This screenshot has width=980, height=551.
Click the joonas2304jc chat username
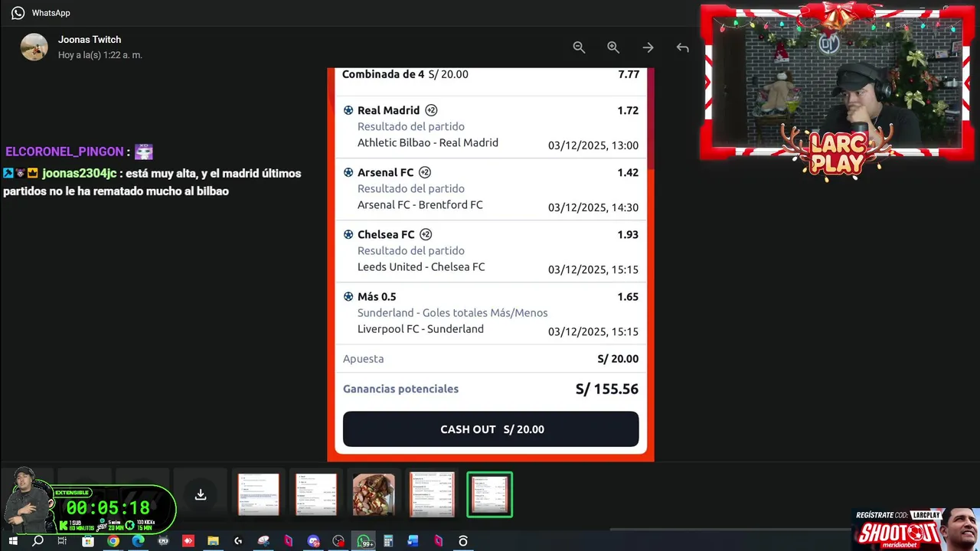[79, 173]
